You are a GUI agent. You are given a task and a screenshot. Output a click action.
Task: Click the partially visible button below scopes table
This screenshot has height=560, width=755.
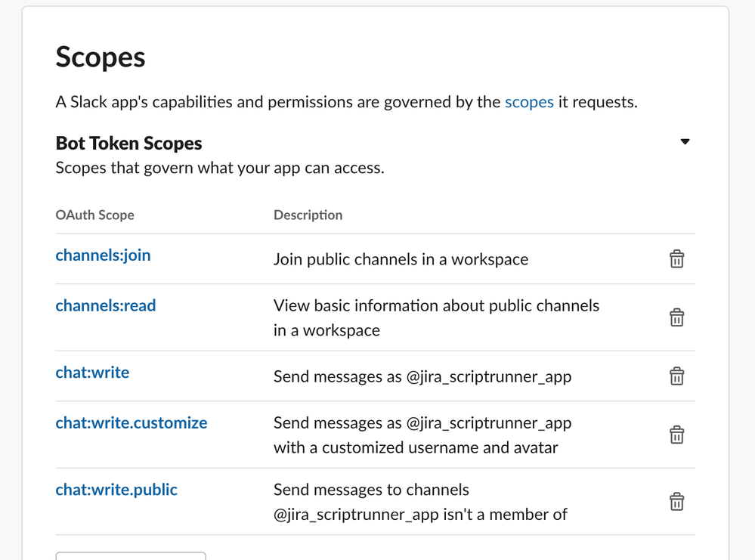131,556
